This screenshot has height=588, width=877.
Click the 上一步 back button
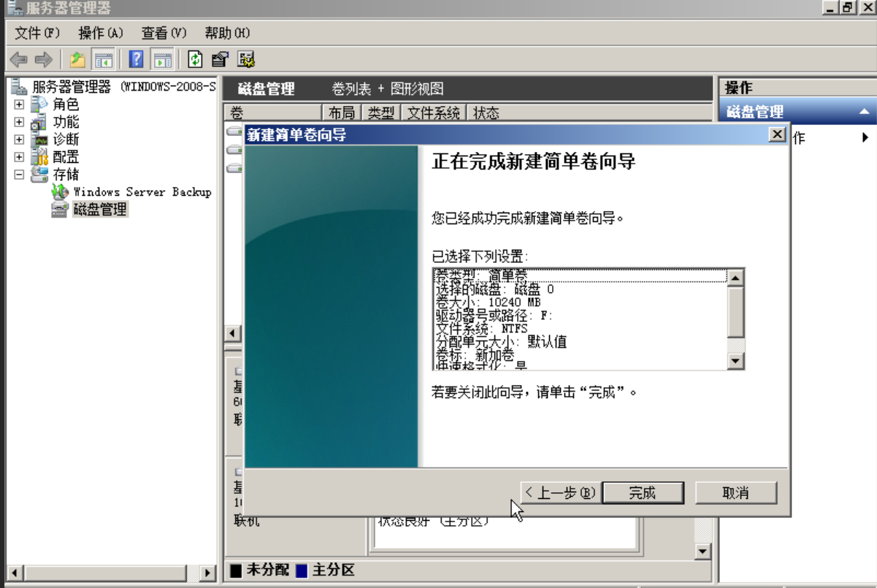pos(560,493)
